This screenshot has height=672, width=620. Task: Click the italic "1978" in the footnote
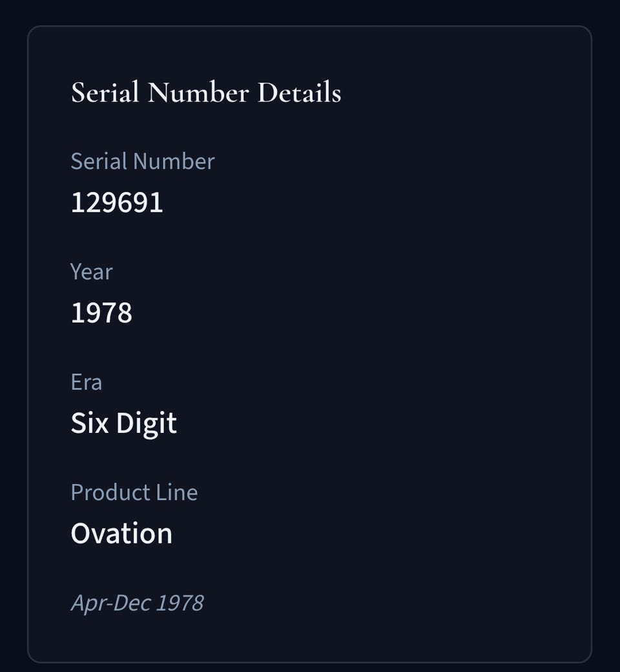tap(180, 603)
